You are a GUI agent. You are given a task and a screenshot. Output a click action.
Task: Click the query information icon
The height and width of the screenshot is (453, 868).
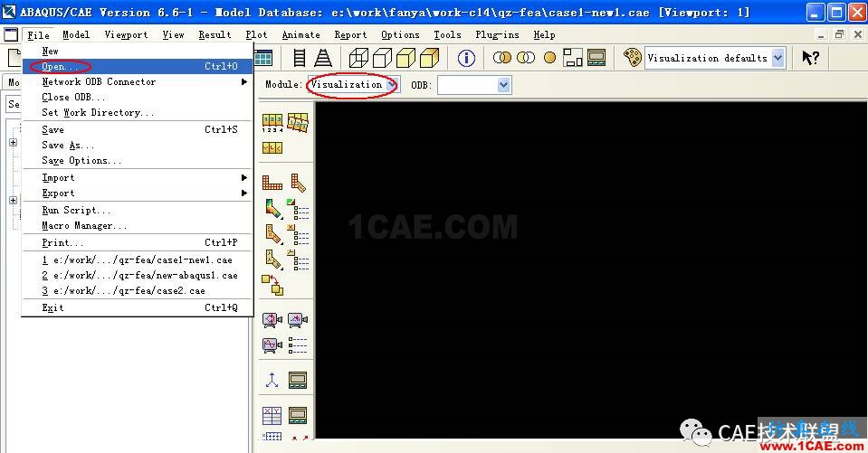click(x=466, y=58)
